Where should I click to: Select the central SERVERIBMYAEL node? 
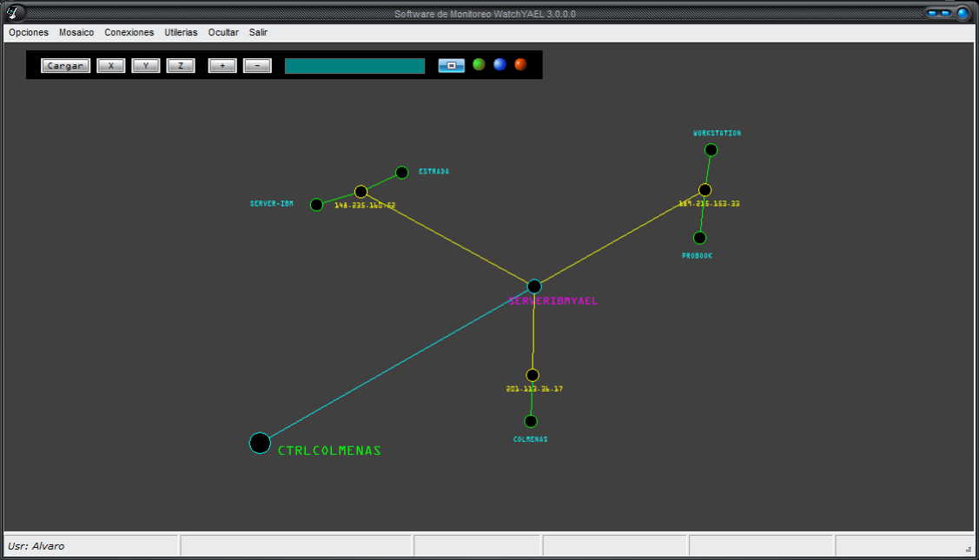pos(534,287)
